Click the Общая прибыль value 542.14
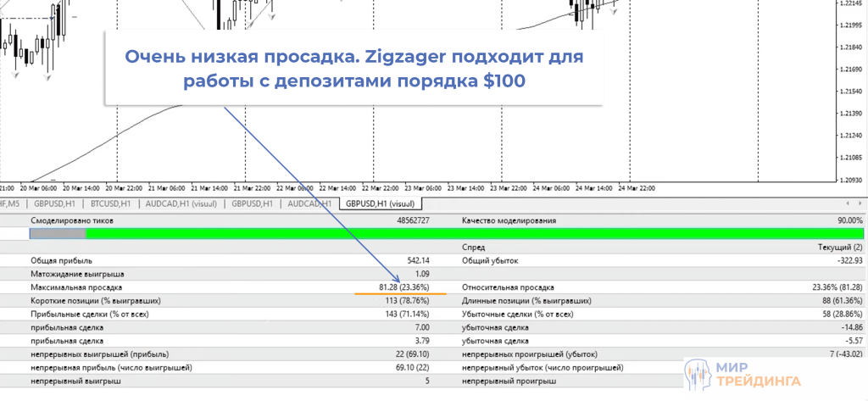 coord(414,260)
